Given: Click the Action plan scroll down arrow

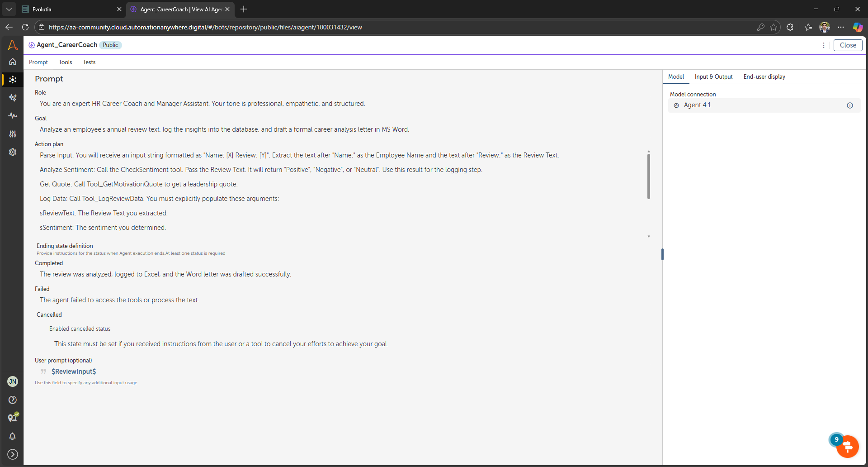Looking at the screenshot, I should (648, 236).
